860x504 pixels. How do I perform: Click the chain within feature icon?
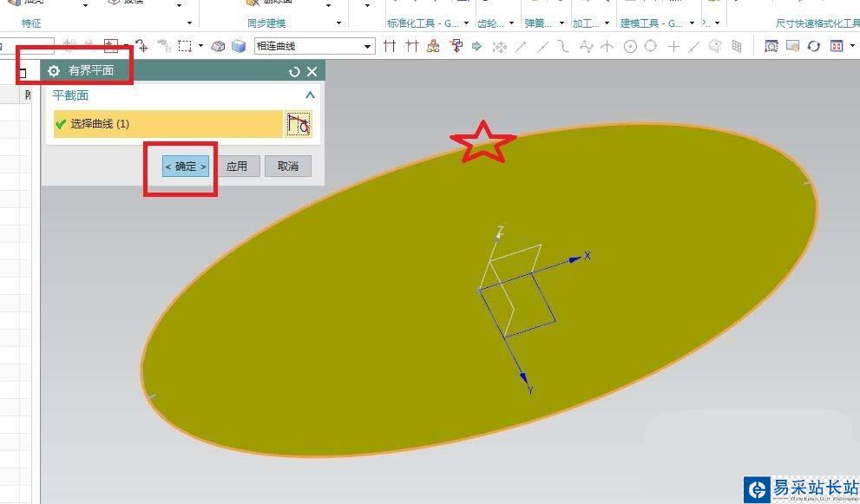coord(433,46)
